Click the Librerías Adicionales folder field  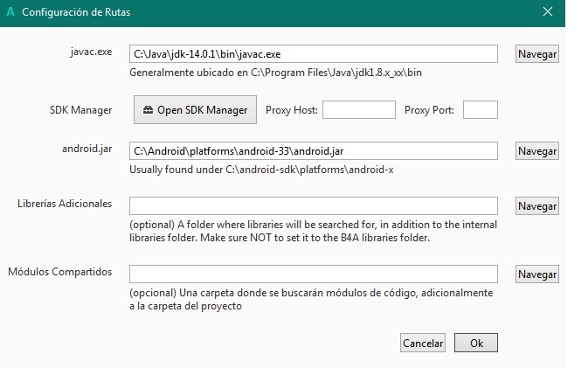tap(314, 206)
